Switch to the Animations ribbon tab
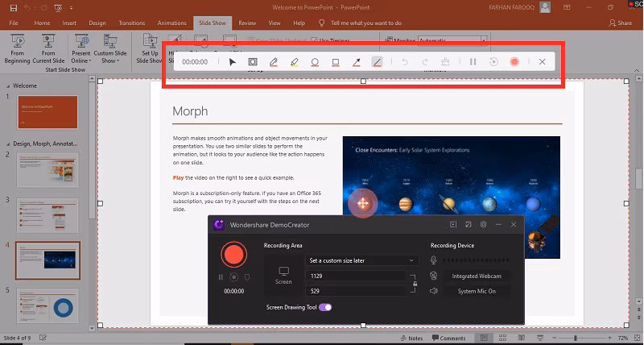Screen dimensions: 644x345 (172, 23)
